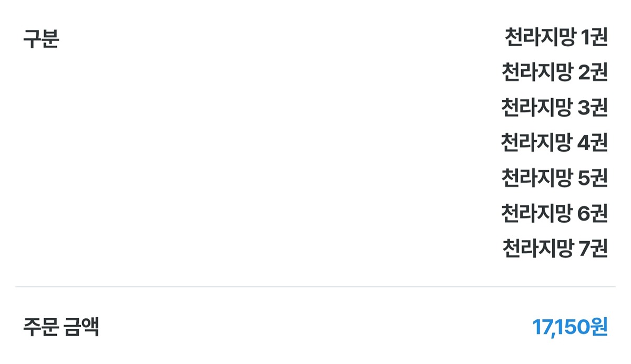The image size is (631, 364).
Task: Select the '6권' volume number text
Action: click(x=593, y=213)
